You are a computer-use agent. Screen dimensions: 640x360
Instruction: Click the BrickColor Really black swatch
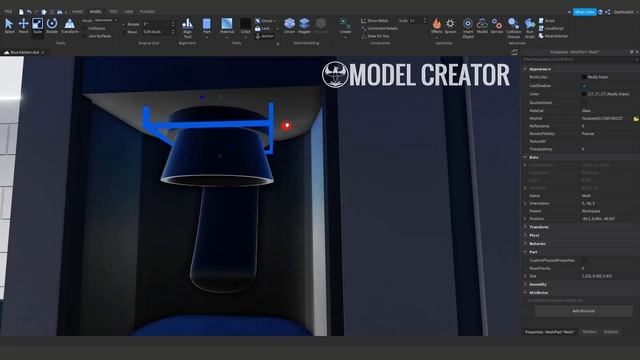pyautogui.click(x=584, y=77)
